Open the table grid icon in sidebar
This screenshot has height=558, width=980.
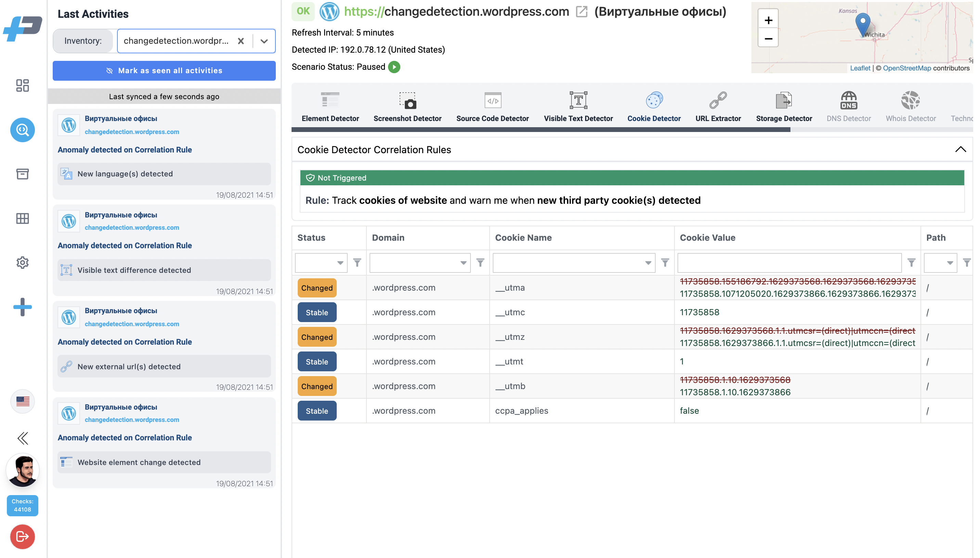pos(22,218)
